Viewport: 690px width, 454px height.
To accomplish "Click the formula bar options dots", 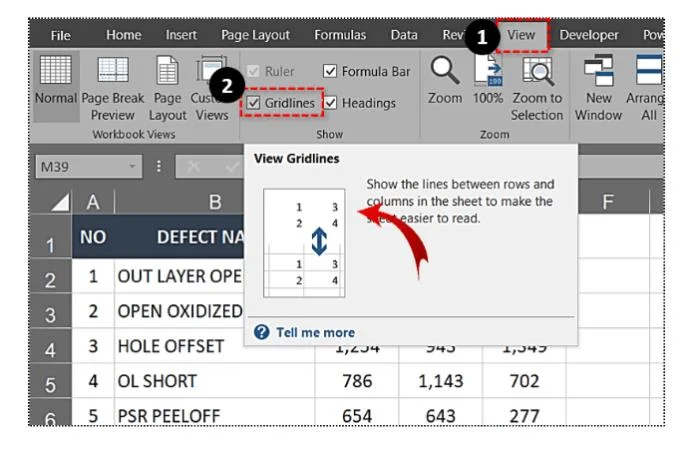I will coord(158,166).
